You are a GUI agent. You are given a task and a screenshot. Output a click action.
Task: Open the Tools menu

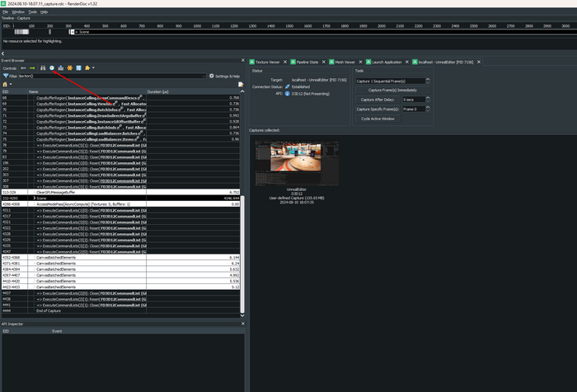32,12
